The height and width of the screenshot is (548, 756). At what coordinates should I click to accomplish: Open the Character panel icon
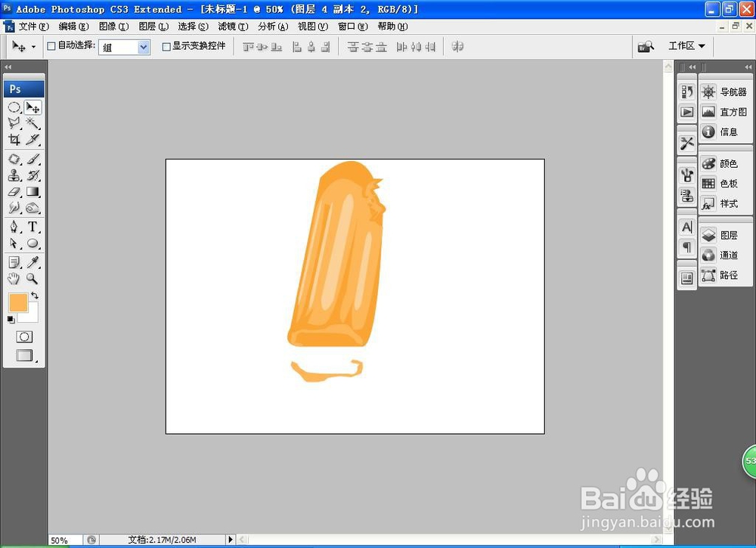pyautogui.click(x=687, y=227)
